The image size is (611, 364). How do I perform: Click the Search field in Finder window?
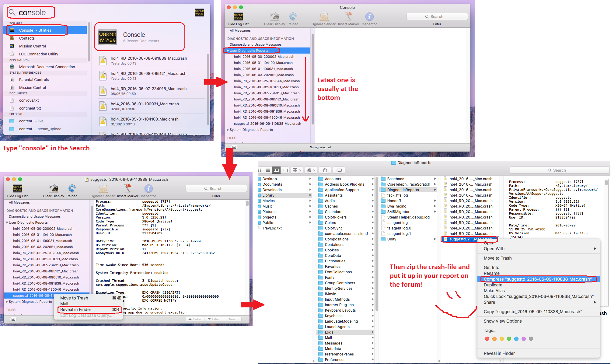click(x=559, y=170)
